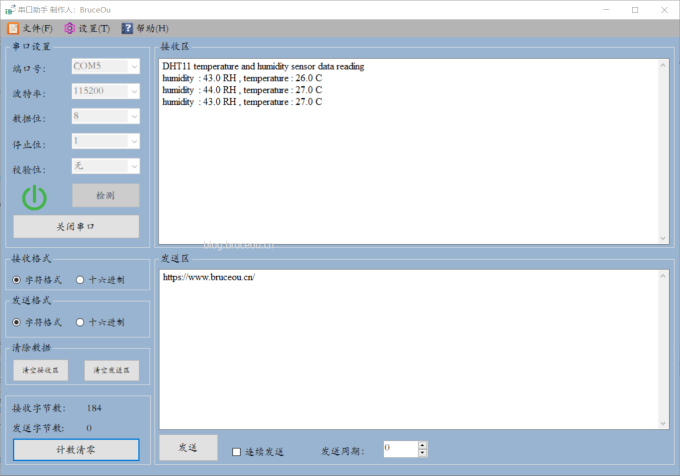Viewport: 680px width, 476px height.
Task: Click the settings gear icon
Action: pyautogui.click(x=69, y=28)
